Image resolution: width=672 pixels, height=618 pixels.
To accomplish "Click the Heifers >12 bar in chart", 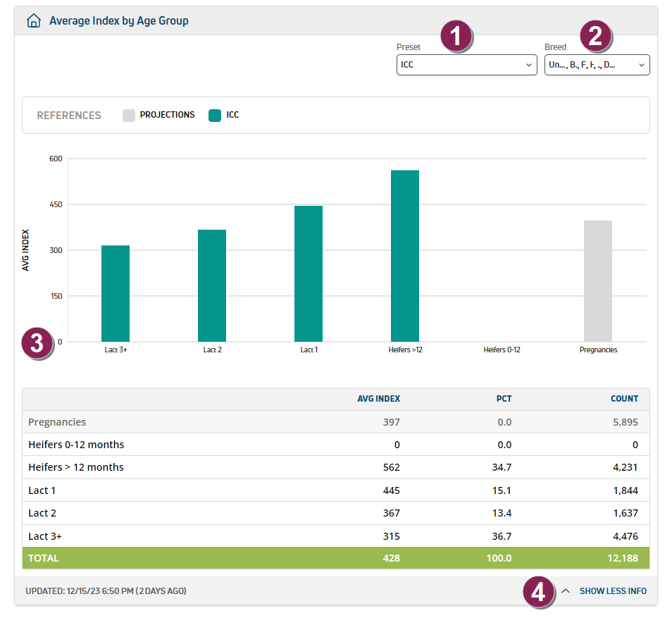I will [405, 256].
